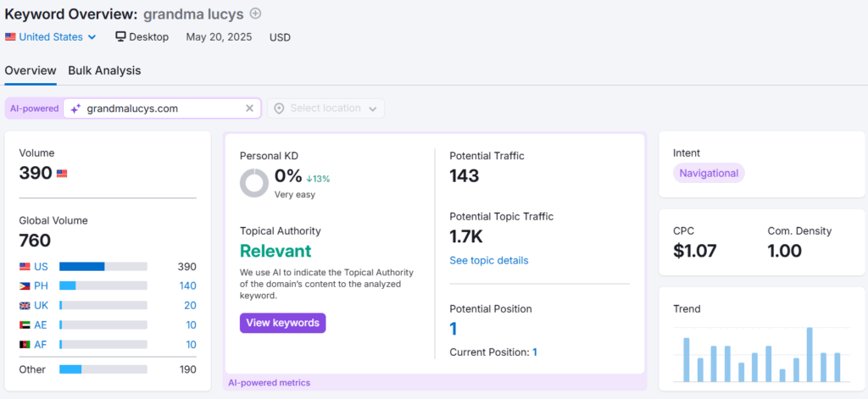Click the UK flag icon

coord(25,306)
